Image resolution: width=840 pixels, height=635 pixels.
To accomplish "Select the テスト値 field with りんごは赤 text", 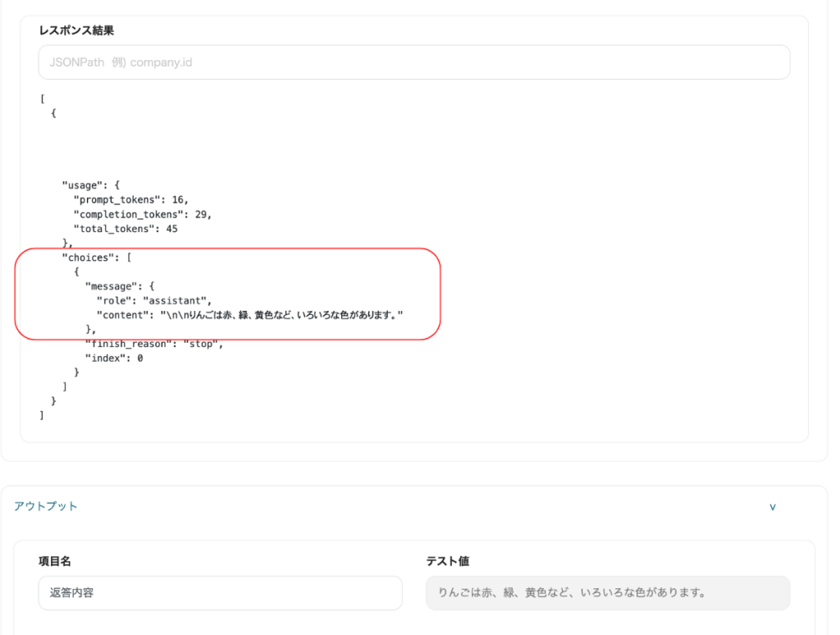I will (x=608, y=592).
